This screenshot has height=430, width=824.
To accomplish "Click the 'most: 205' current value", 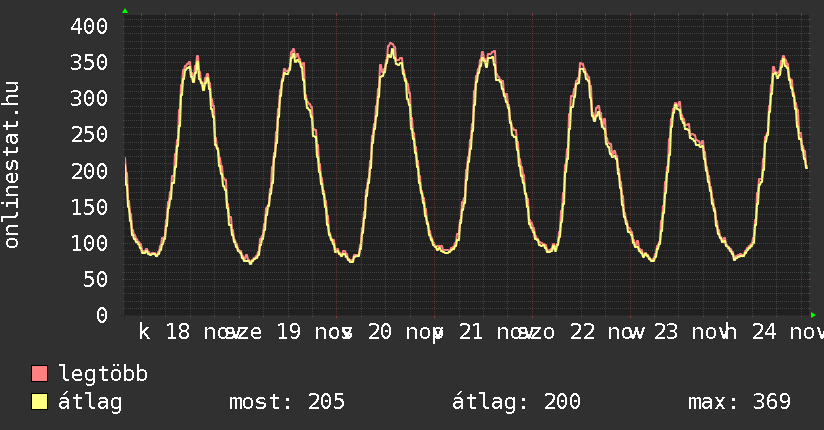I will (287, 402).
